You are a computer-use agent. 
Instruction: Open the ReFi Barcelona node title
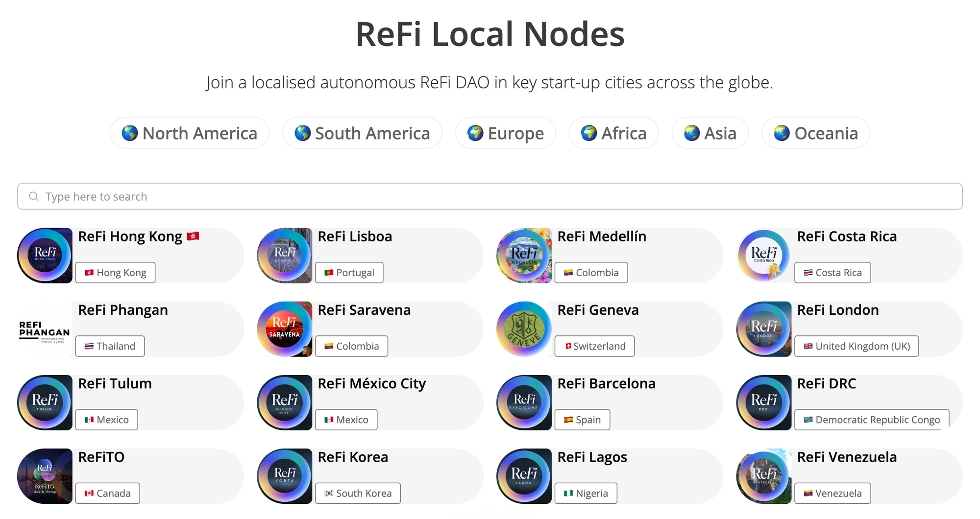point(606,383)
